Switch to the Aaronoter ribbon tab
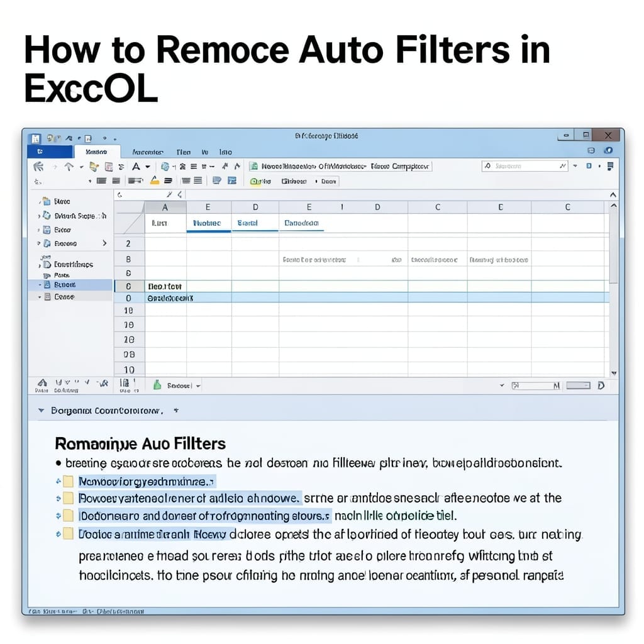This screenshot has height=644, width=644. coord(147,152)
